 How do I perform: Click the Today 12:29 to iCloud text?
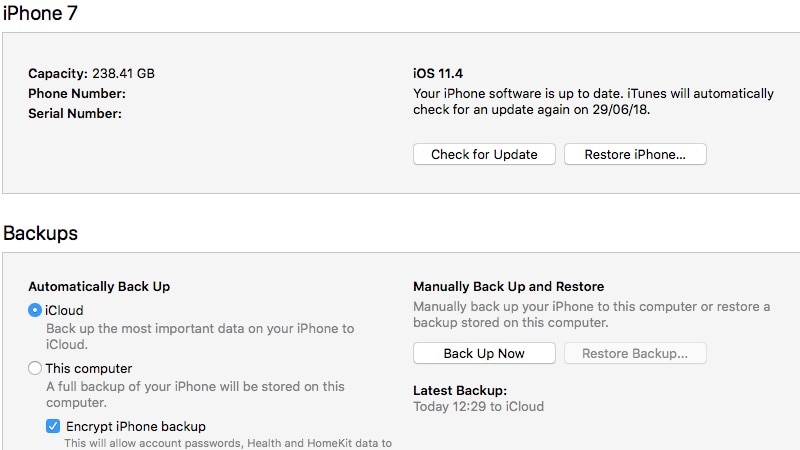[x=479, y=407]
